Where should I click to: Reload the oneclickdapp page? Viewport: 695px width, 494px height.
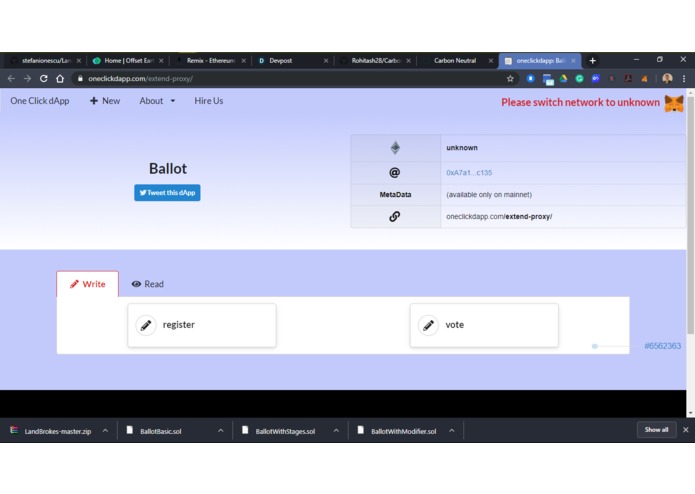pyautogui.click(x=43, y=78)
